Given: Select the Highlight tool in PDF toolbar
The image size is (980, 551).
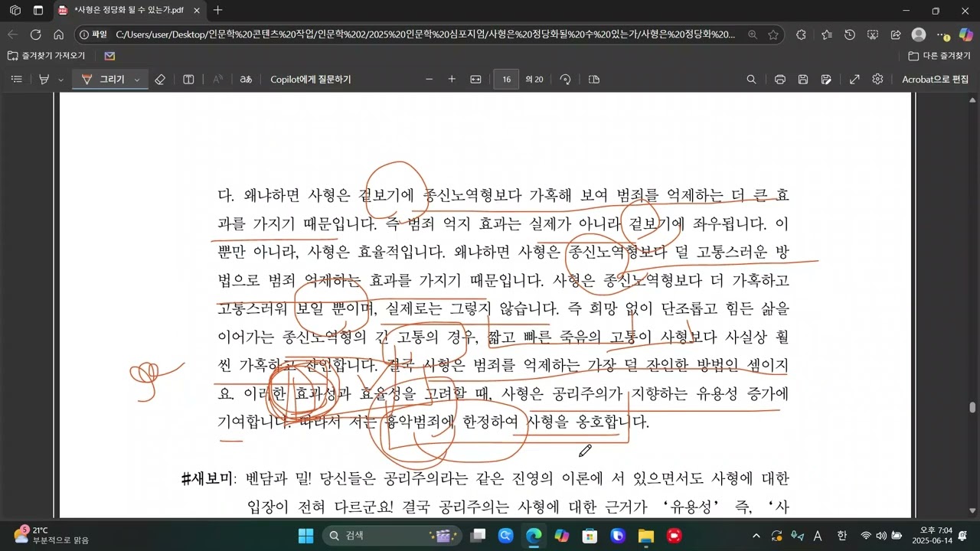Looking at the screenshot, I should [x=44, y=79].
